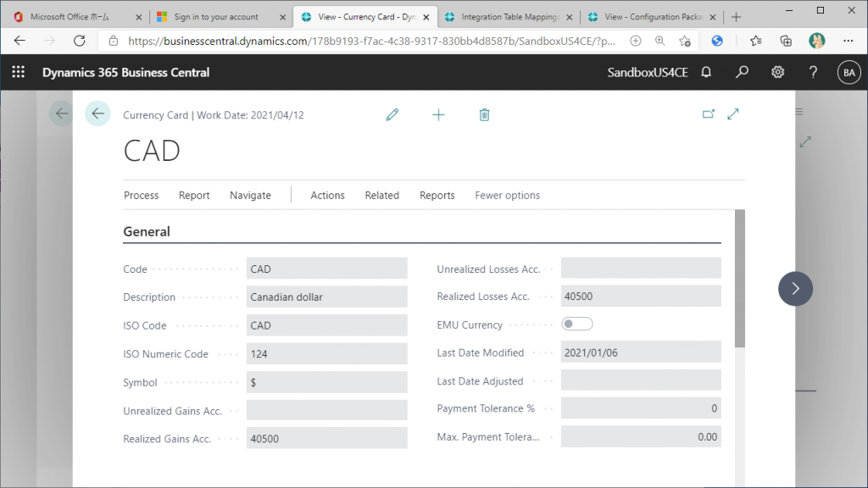Open the Actions menu
The width and height of the screenshot is (868, 488).
328,196
